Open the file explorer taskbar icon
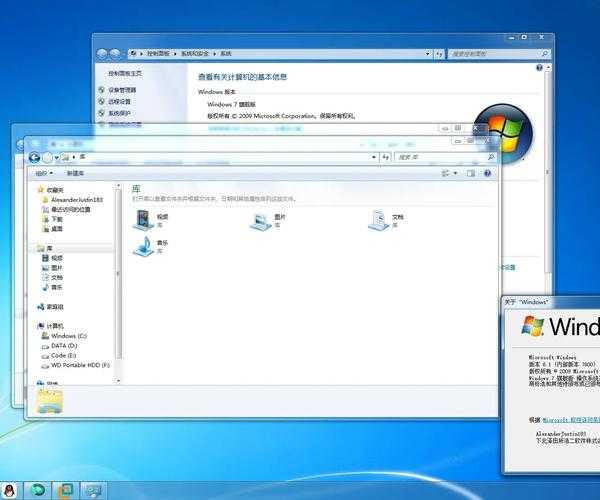 tap(65, 489)
